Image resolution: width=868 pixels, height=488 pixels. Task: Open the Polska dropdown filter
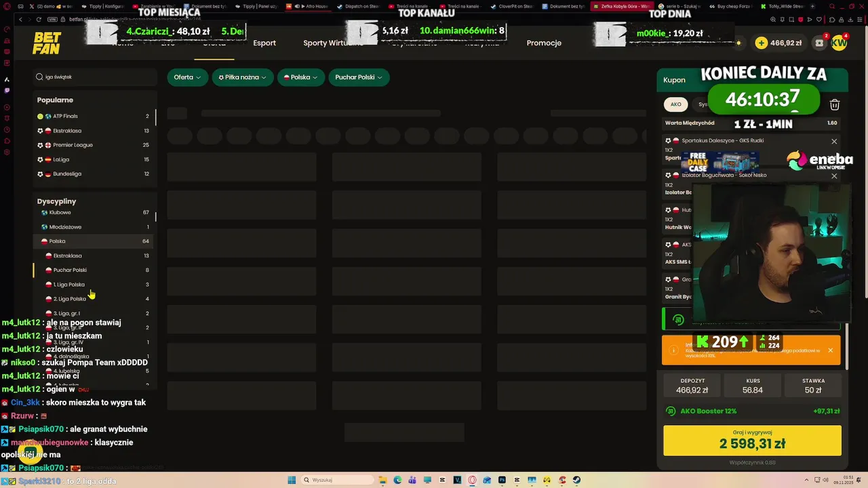(x=300, y=77)
